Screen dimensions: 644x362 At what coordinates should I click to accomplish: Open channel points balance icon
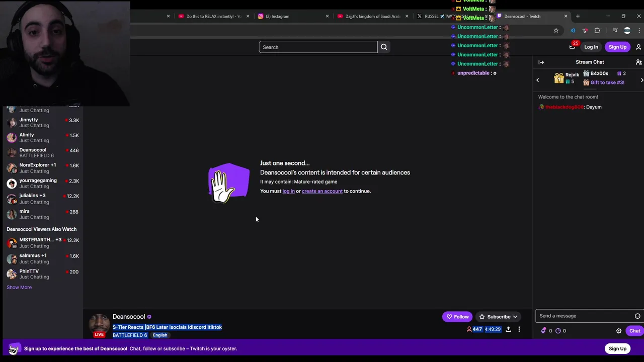point(558,331)
